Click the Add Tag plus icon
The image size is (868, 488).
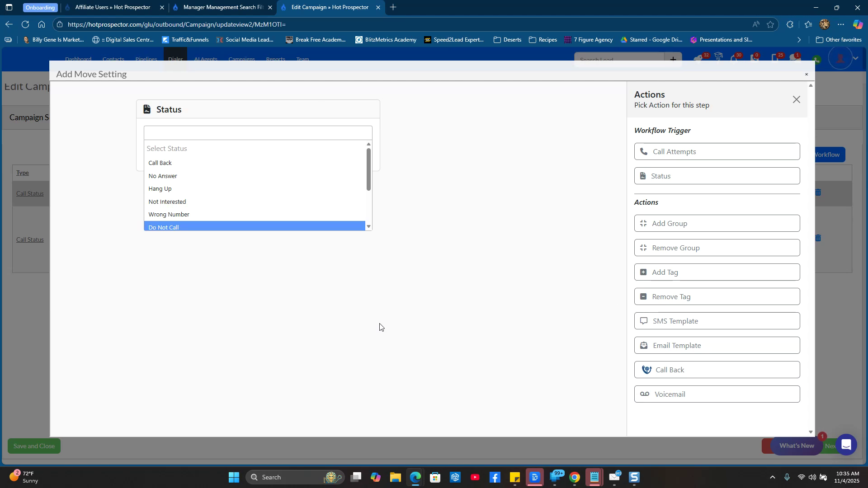coord(643,272)
